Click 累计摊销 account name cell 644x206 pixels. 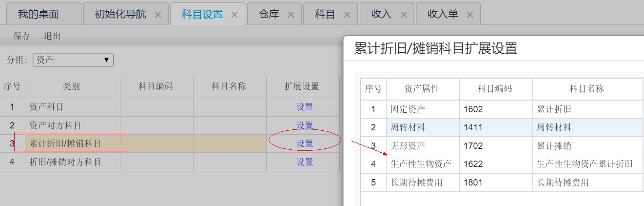[x=587, y=146]
